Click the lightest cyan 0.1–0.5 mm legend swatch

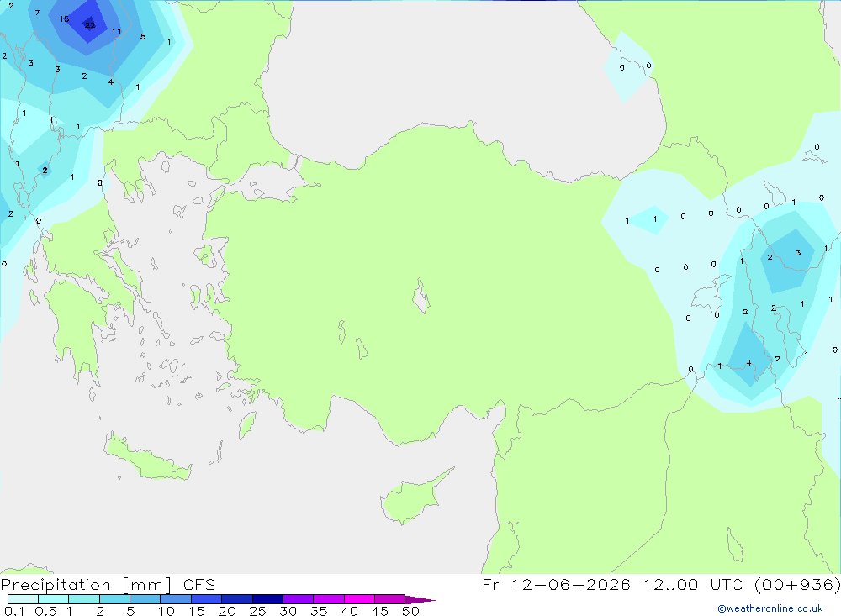(23, 599)
